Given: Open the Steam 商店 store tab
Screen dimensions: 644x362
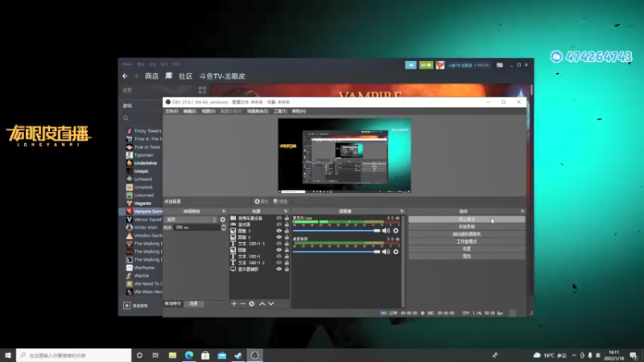Looking at the screenshot, I should point(151,76).
